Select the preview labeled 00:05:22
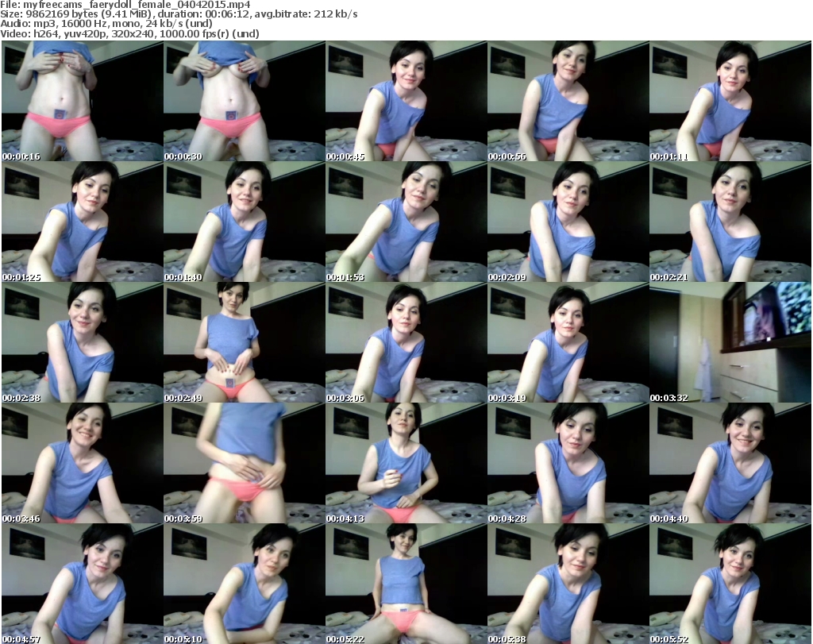The image size is (813, 644). (x=406, y=584)
